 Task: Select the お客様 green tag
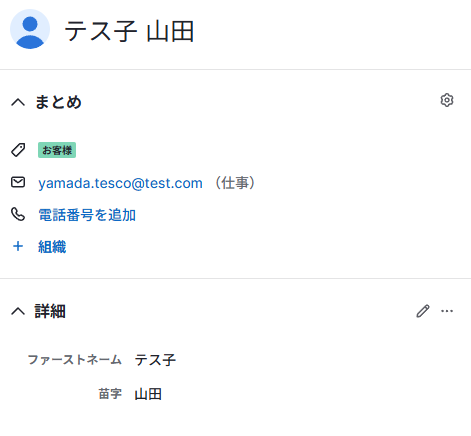57,150
